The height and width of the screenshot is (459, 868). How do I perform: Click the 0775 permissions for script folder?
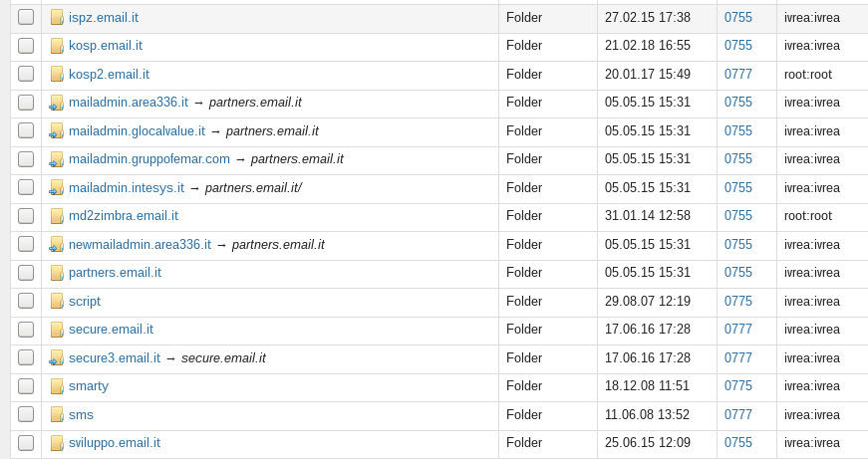[x=738, y=302]
